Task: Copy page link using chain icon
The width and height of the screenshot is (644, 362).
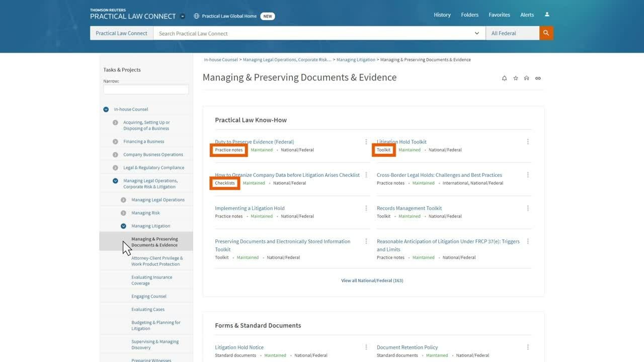Action: [538, 78]
